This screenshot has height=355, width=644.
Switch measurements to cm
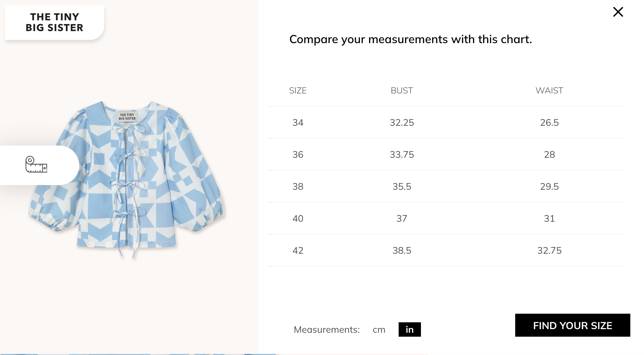(379, 329)
